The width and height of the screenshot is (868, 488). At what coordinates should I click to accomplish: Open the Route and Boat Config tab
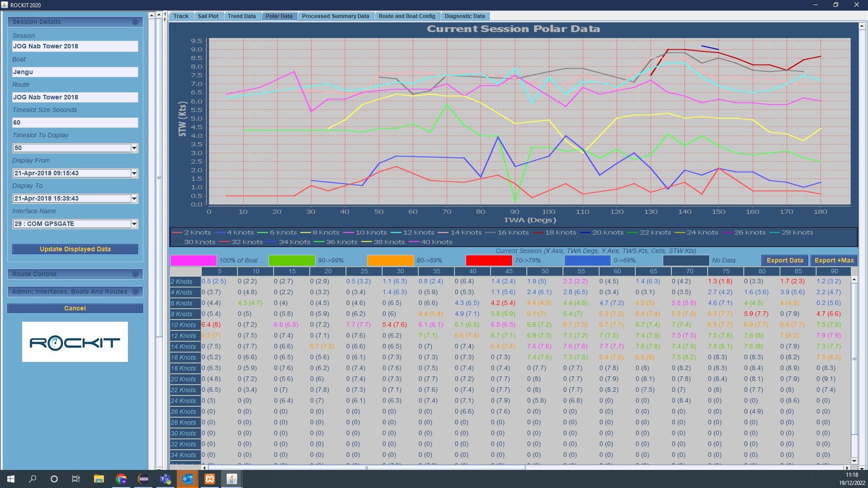pos(406,16)
